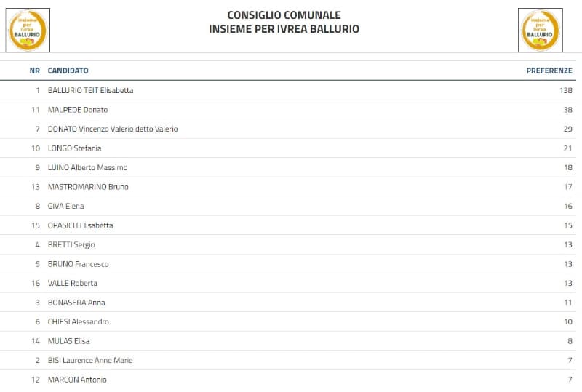Click the Consiglio Comunale page title
The image size is (582, 392).
tap(284, 15)
